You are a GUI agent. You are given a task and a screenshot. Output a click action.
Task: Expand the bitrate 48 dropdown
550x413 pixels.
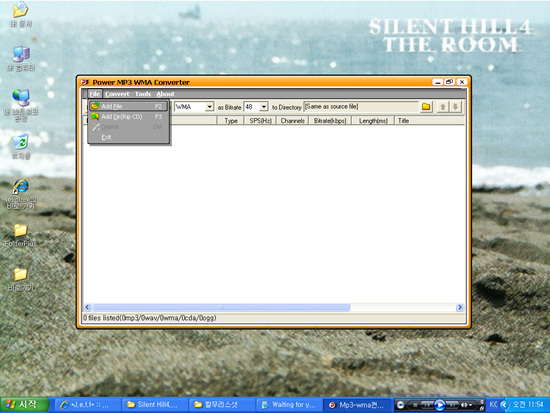pos(264,107)
